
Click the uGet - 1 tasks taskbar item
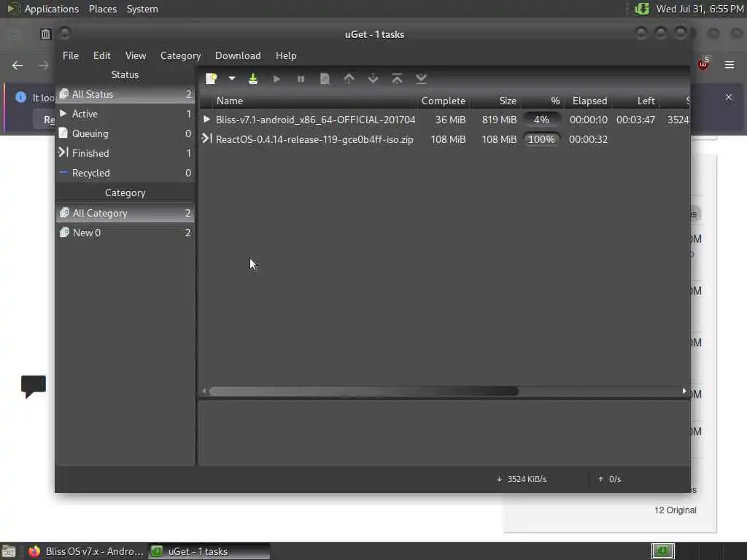pos(209,551)
